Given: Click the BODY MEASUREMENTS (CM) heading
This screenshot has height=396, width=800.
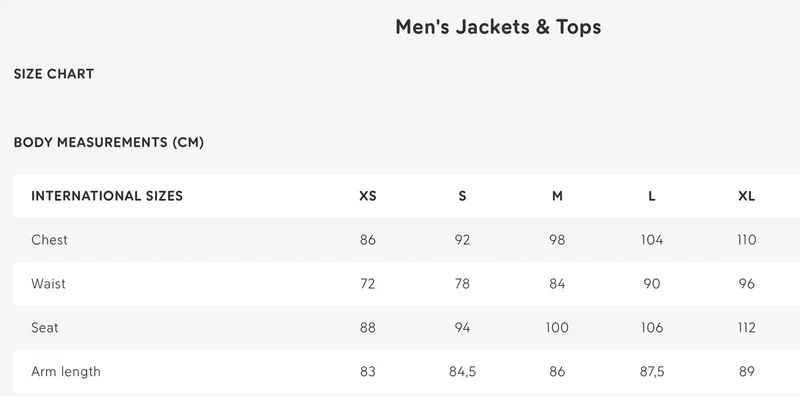Looking at the screenshot, I should pos(109,142).
